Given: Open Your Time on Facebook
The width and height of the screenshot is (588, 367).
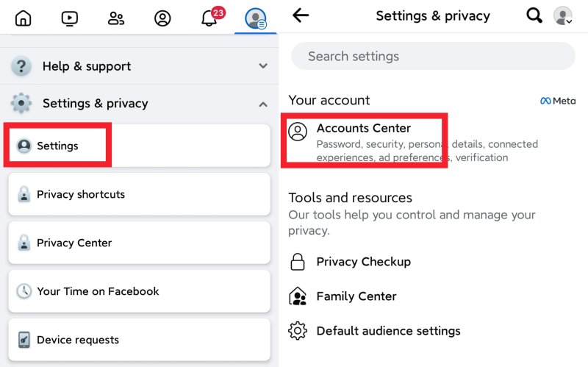Looking at the screenshot, I should (139, 291).
